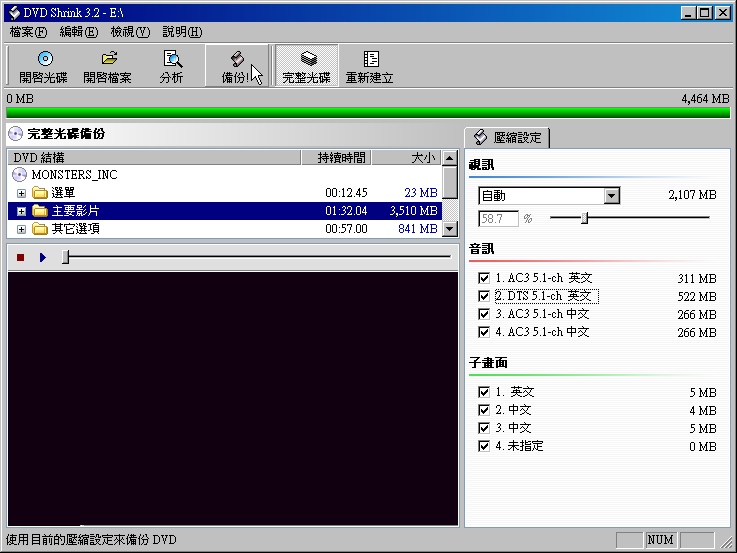Image resolution: width=737 pixels, height=553 pixels.
Task: Click the NUM status bar indicator
Action: point(660,540)
